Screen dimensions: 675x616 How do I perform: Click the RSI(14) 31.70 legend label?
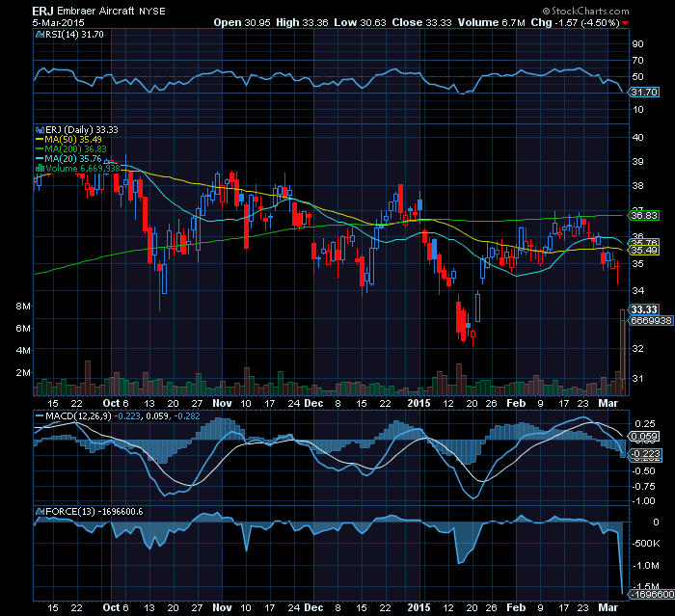74,35
